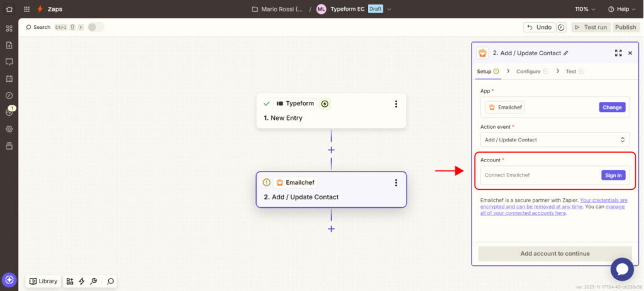Switch to the Setup tab
This screenshot has height=291, width=644.
pyautogui.click(x=487, y=72)
